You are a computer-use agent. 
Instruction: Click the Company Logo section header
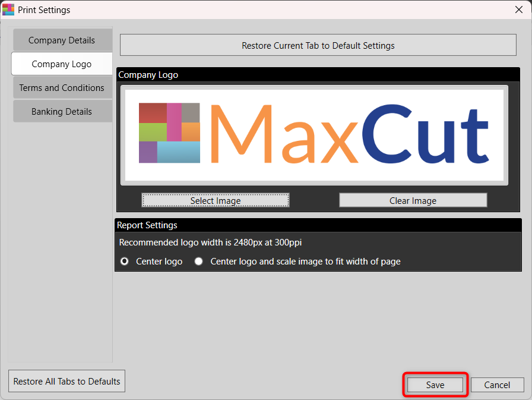click(318, 75)
